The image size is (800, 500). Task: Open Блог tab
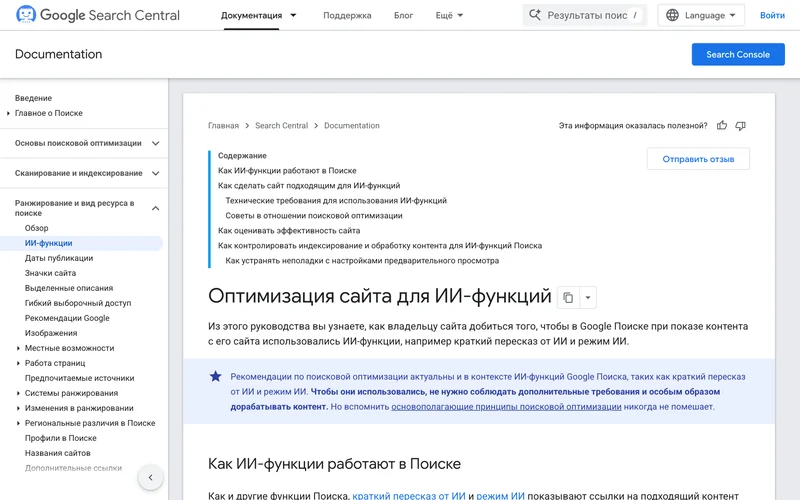tap(403, 15)
